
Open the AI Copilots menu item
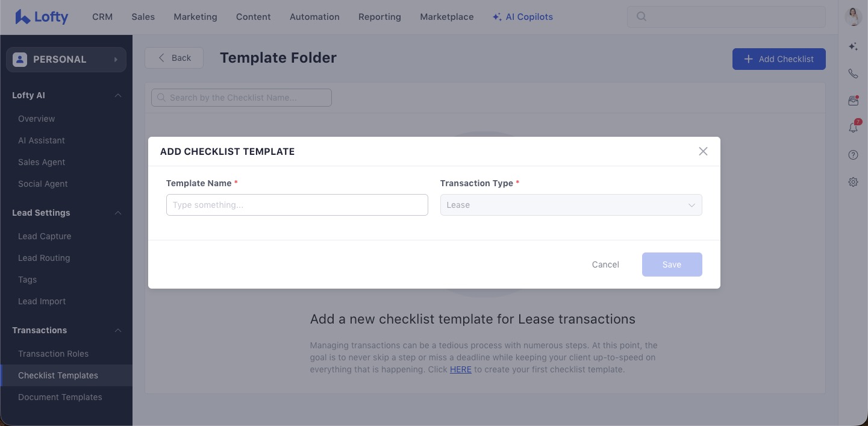click(522, 17)
